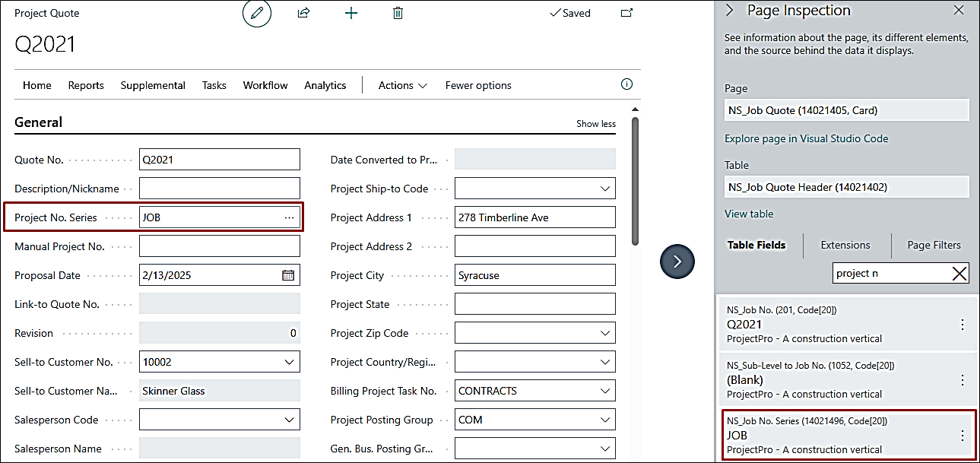Click the Page box NS_Job Quote
980x463 pixels.
846,110
